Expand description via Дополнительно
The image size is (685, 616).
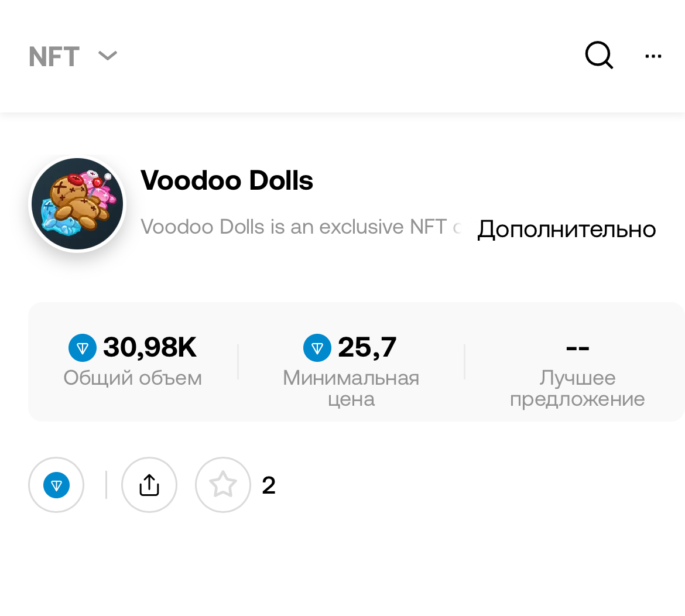pos(566,229)
